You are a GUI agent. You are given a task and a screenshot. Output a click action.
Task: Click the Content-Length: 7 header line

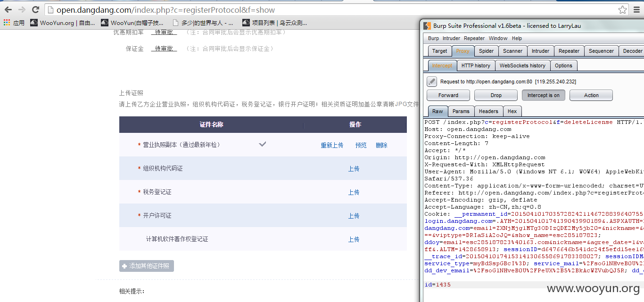coord(456,143)
